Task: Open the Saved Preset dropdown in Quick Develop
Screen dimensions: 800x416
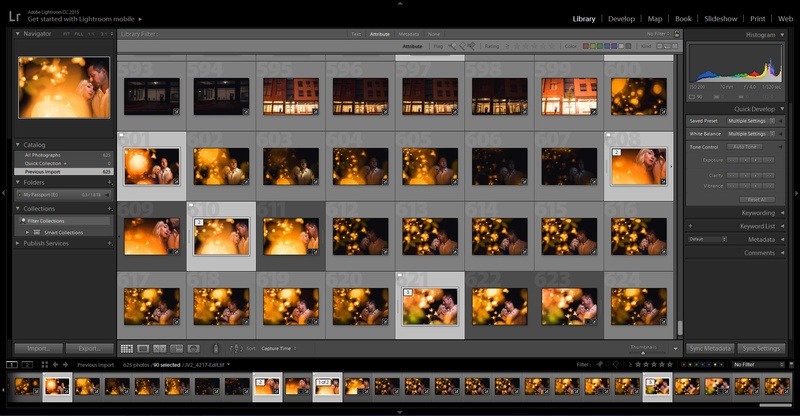Action: (752, 121)
